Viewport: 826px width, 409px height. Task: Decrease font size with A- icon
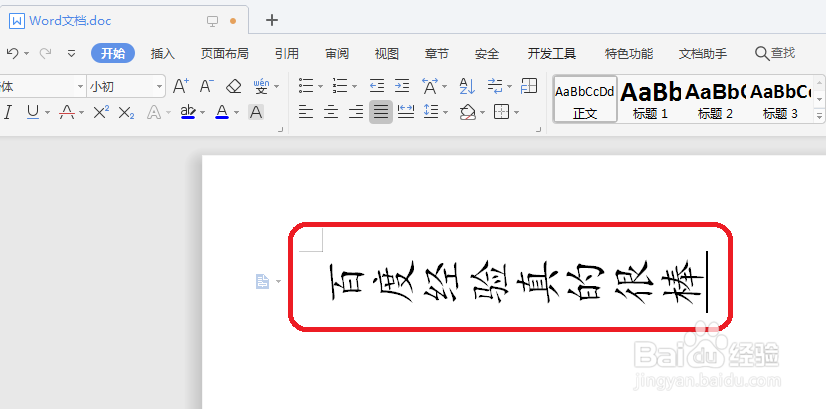(206, 86)
